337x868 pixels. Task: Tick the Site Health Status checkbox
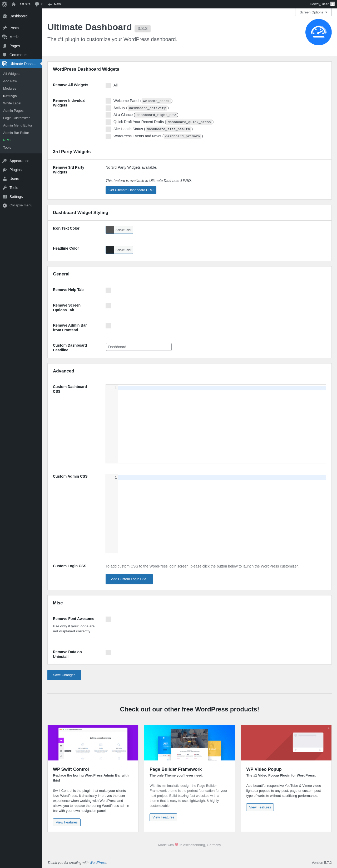point(108,129)
